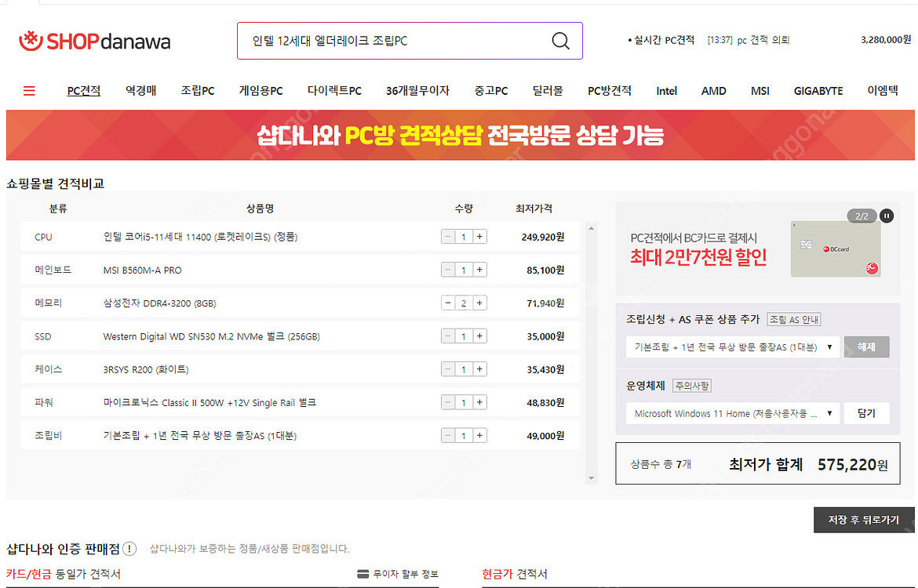
Task: Click MSI B560M-A PRO product name
Action: coord(142,270)
